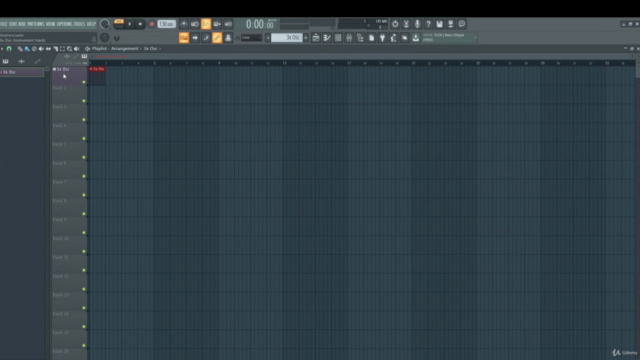Show the Playlist view icon
640x360 pixels.
(316, 38)
